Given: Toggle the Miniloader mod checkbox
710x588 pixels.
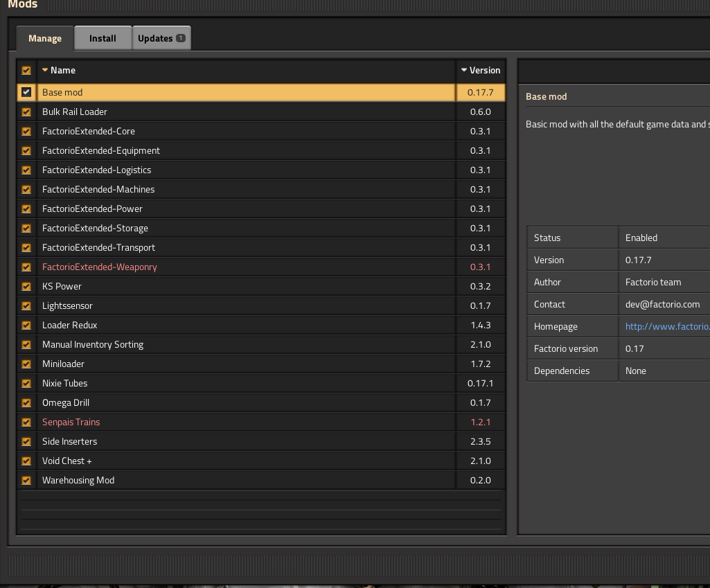Looking at the screenshot, I should (x=26, y=364).
